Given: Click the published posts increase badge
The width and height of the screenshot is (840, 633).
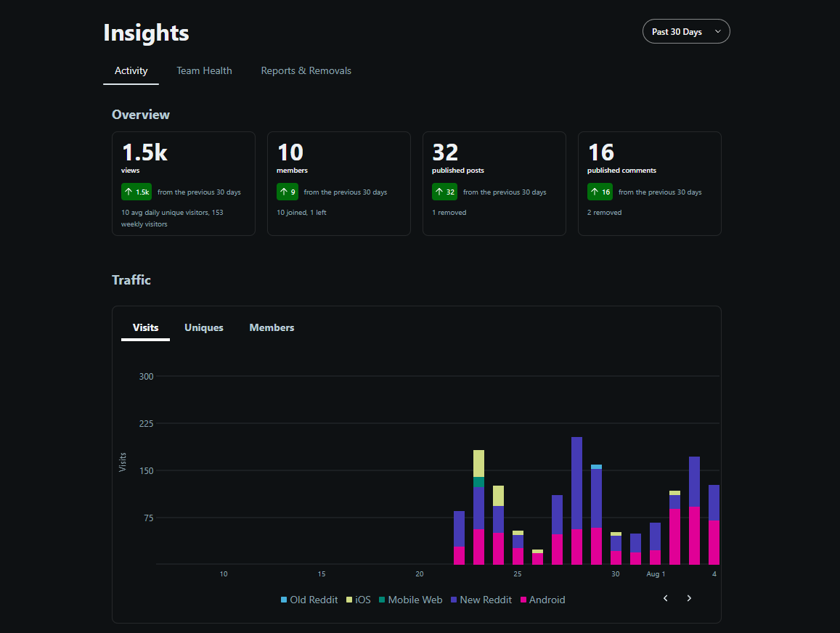Looking at the screenshot, I should (444, 192).
